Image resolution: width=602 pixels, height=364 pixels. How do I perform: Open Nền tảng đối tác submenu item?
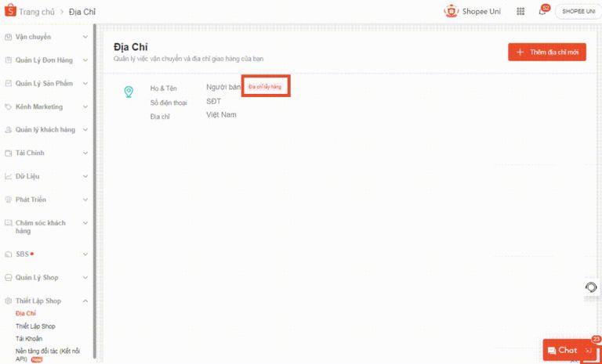point(48,355)
